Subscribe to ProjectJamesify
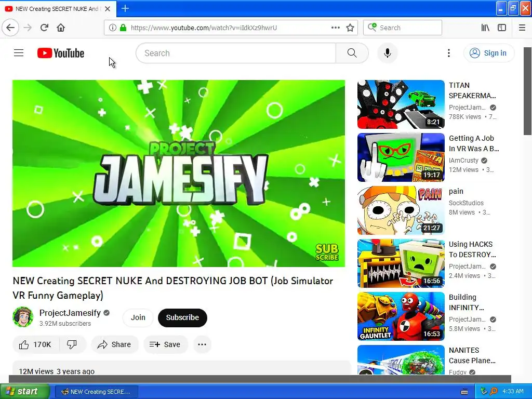This screenshot has width=532, height=399. [182, 317]
